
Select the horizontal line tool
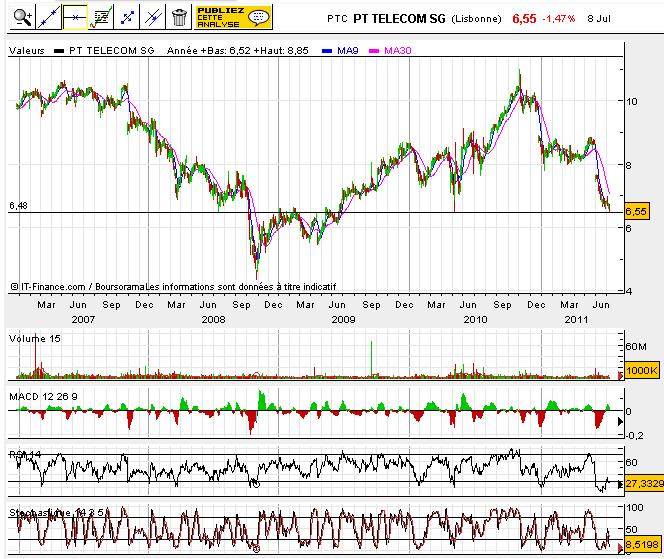[75, 17]
